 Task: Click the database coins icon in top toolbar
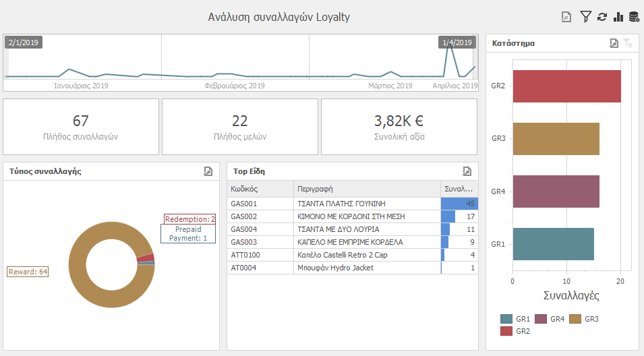(634, 17)
